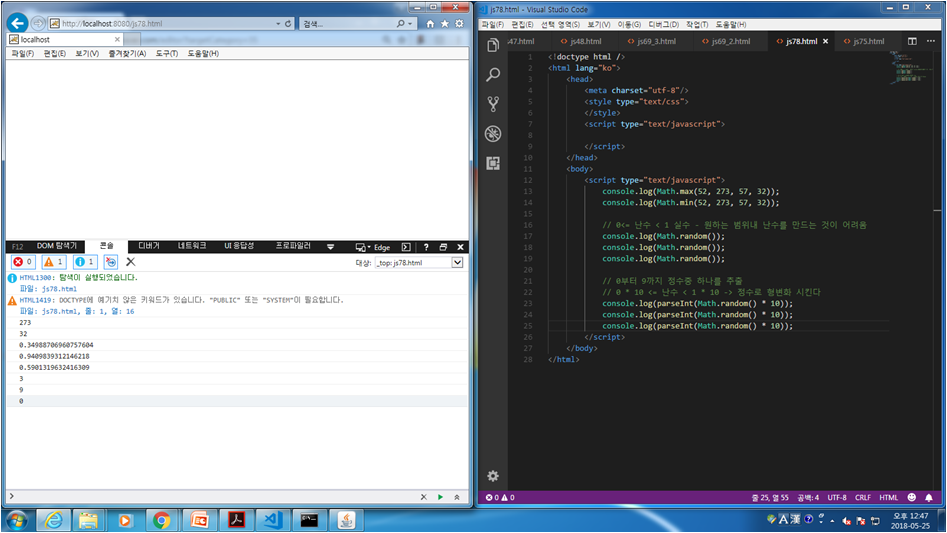
Task: Change UTF-8 encoding in status bar
Action: coord(836,497)
